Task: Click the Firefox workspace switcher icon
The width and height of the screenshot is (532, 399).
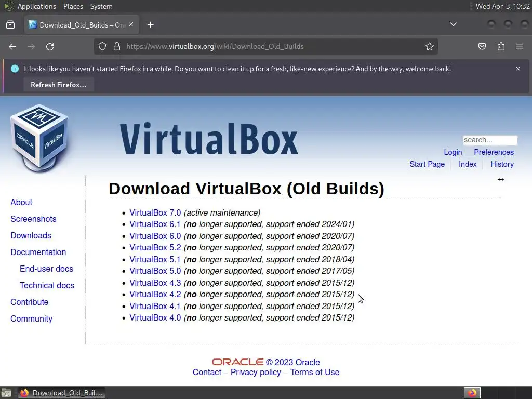Action: click(x=472, y=393)
